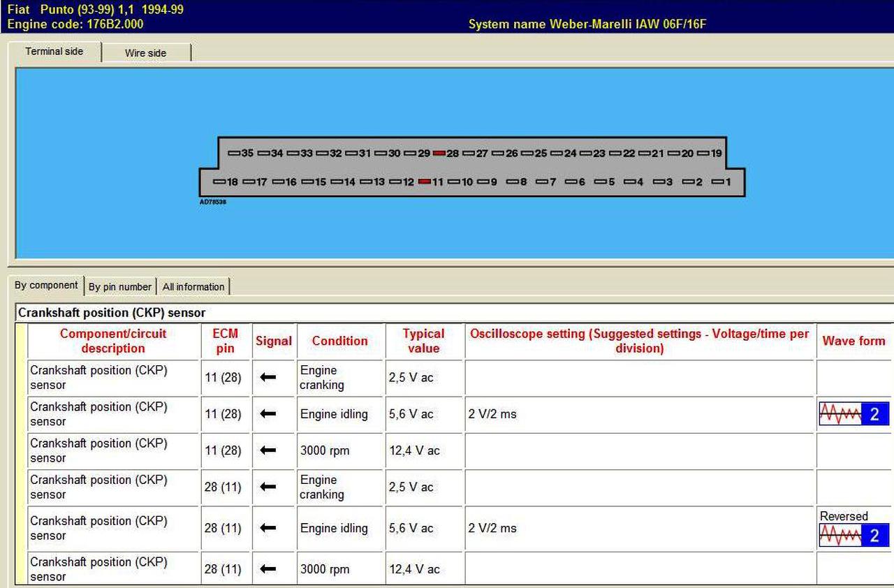Open the By component tab

(46, 285)
